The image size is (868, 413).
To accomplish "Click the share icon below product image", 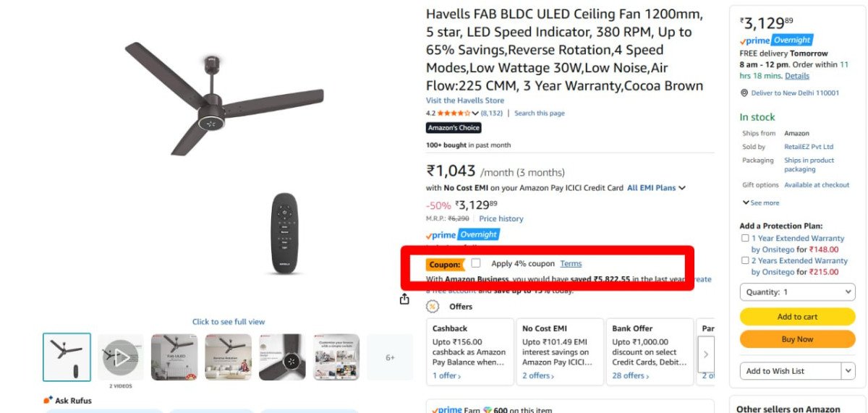I will point(404,299).
